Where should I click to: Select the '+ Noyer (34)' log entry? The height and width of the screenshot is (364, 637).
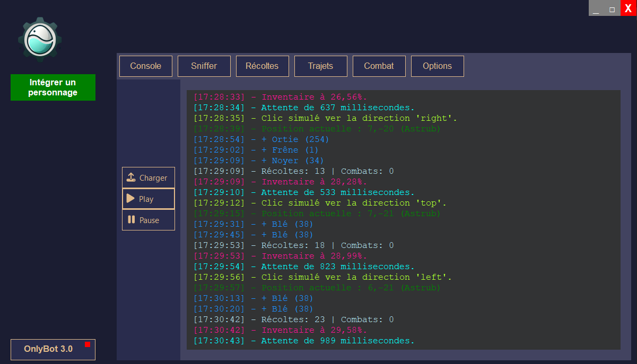coord(259,161)
